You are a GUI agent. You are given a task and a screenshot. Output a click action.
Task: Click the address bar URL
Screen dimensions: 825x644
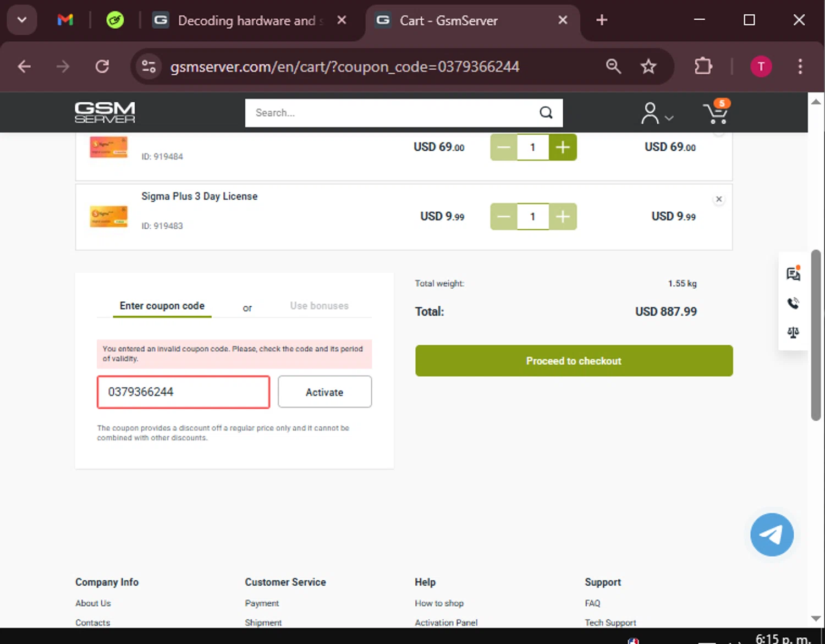[x=345, y=67]
